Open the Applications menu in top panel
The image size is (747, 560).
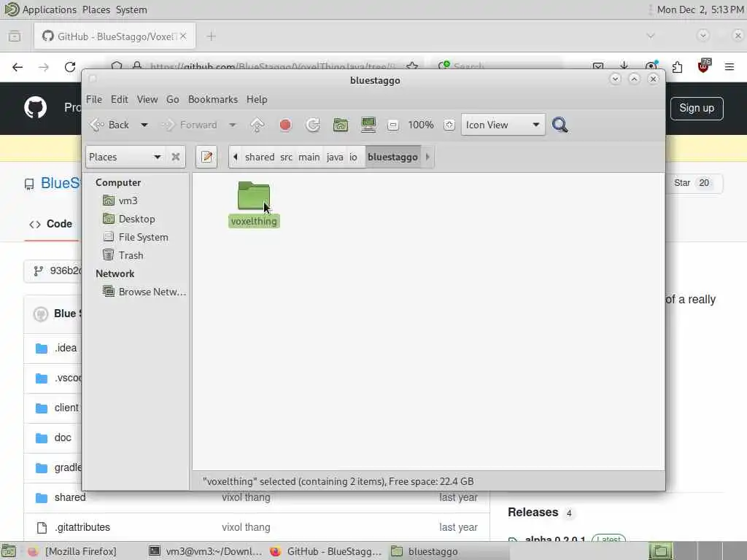(49, 9)
